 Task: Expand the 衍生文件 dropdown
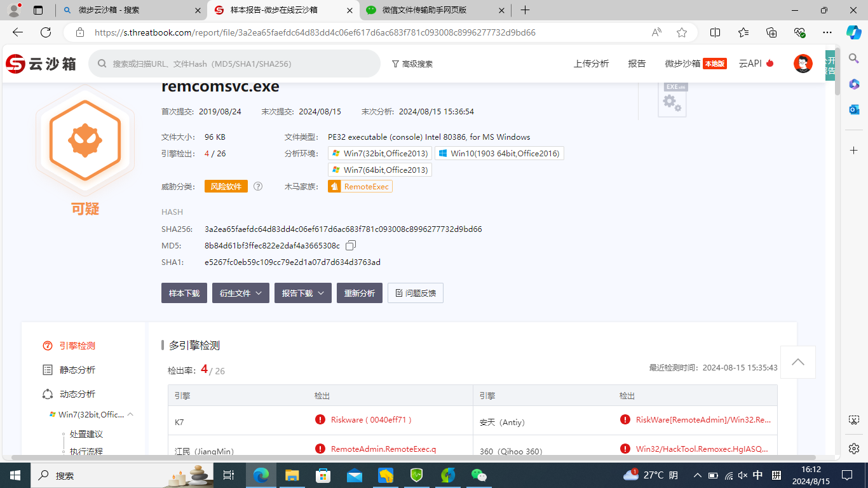(241, 293)
